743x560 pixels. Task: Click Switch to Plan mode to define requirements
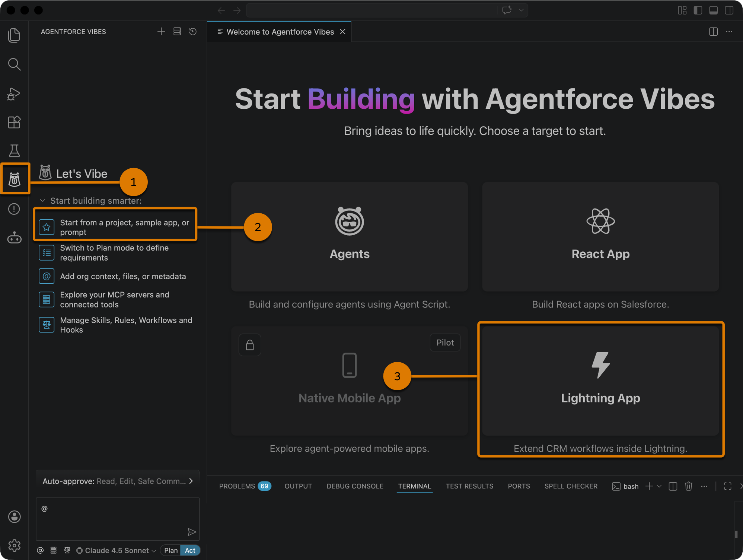point(115,253)
